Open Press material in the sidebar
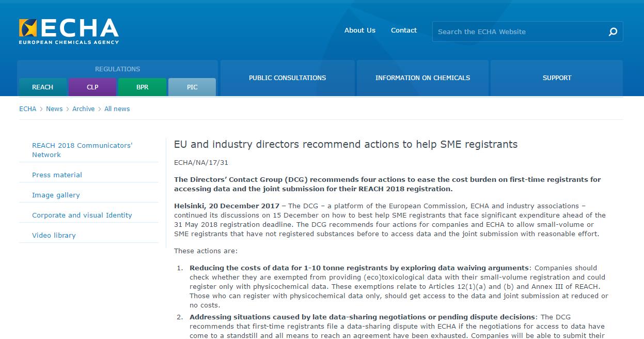 [x=57, y=175]
